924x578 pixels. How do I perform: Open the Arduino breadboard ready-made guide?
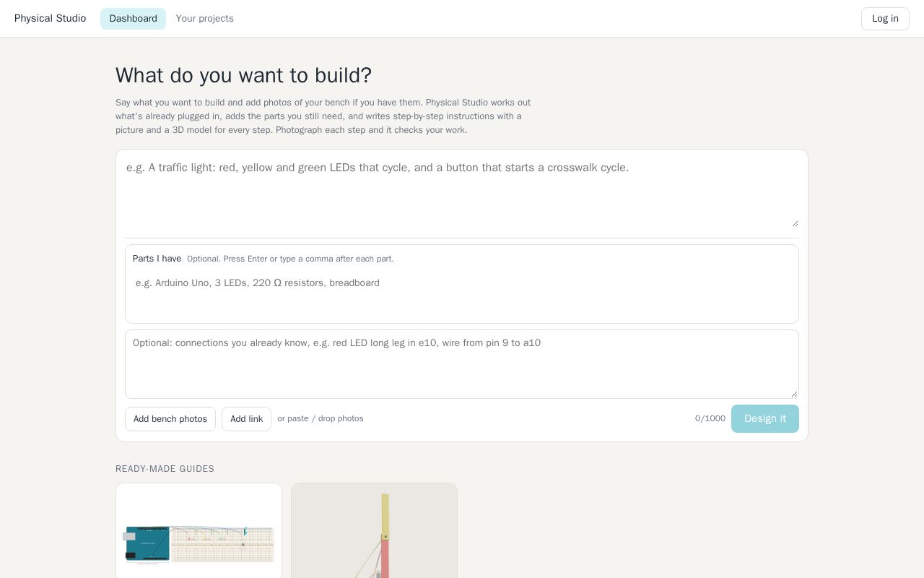tap(199, 530)
